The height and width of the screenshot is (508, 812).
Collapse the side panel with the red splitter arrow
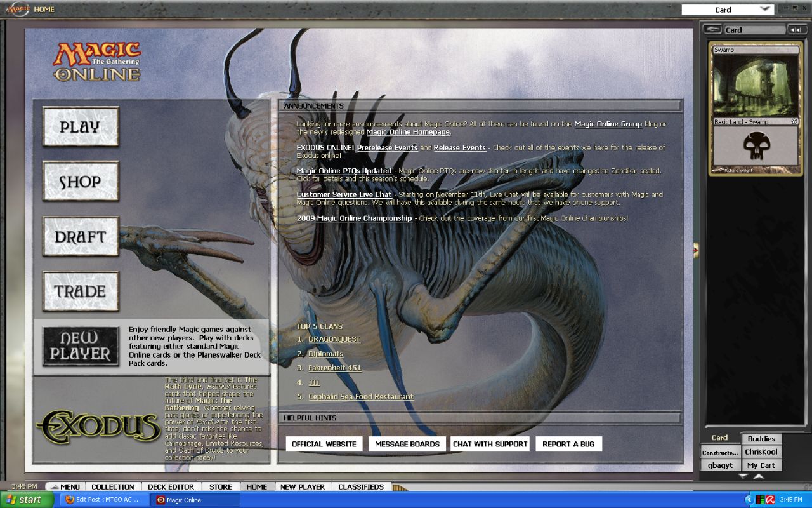(x=696, y=250)
